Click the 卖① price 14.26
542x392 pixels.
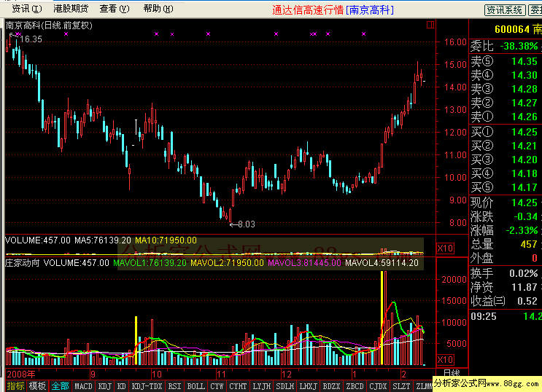[x=524, y=117]
